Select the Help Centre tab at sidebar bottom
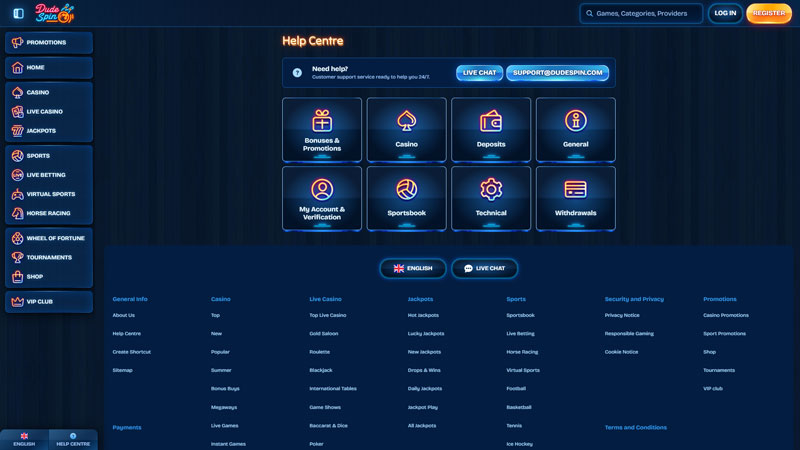The width and height of the screenshot is (800, 450). tap(73, 439)
